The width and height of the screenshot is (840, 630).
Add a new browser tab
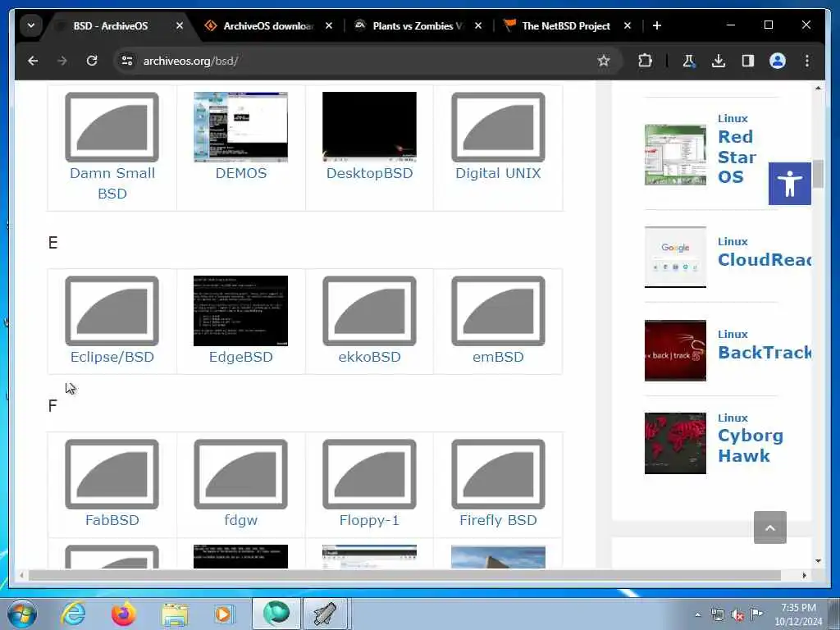click(657, 25)
